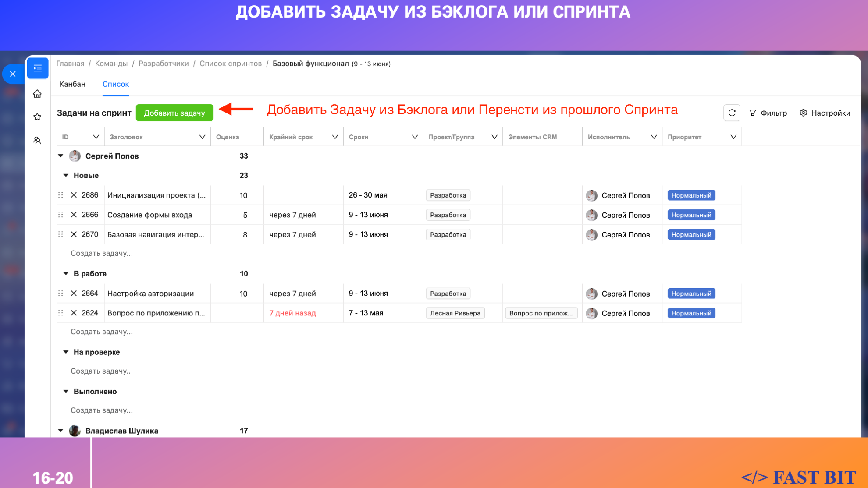This screenshot has width=868, height=488.
Task: Remove task 2670 with X icon
Action: pyautogui.click(x=74, y=234)
